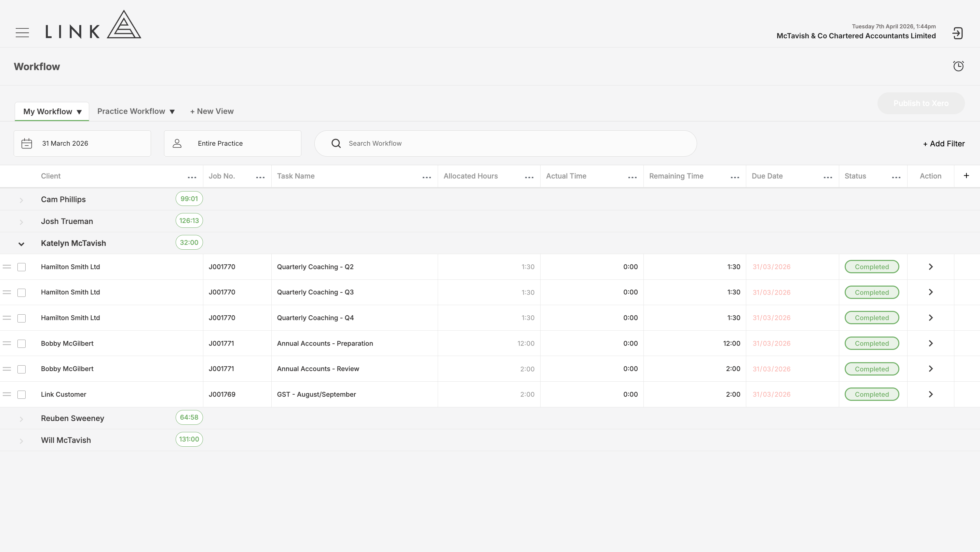980x552 pixels.
Task: Click task name Annual Accounts - Preparation
Action: pyautogui.click(x=325, y=343)
